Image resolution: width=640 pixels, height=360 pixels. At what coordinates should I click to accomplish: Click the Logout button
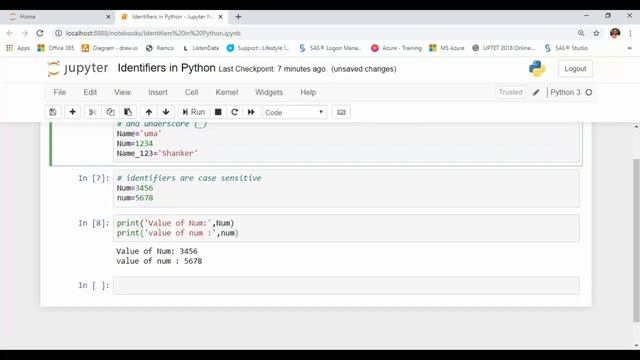click(x=575, y=69)
